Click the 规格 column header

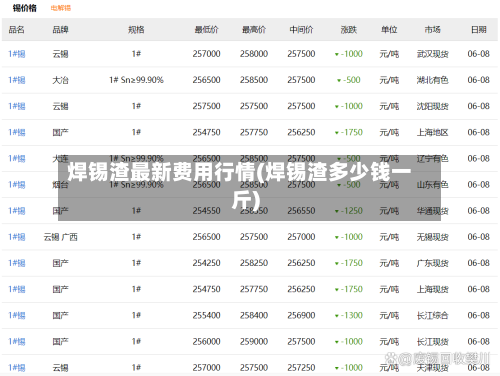point(136,30)
